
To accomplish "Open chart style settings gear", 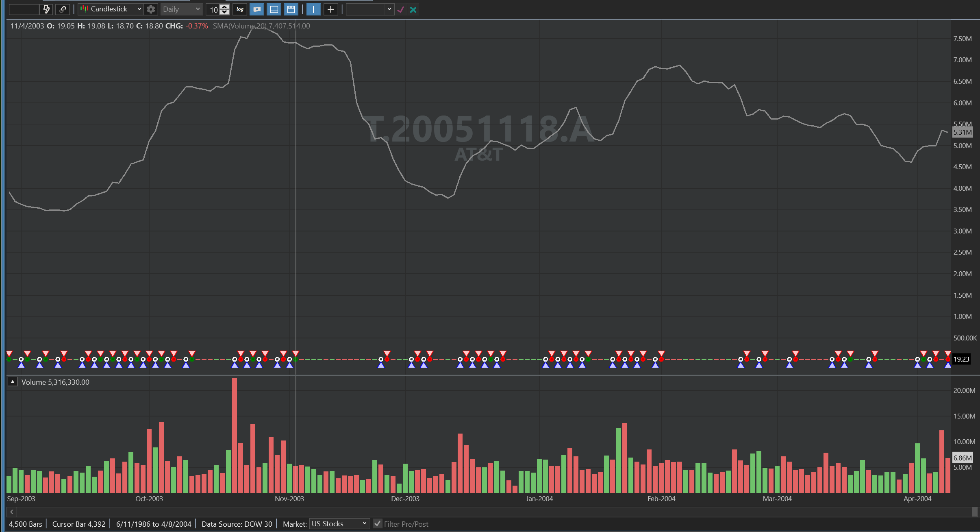I will (151, 9).
